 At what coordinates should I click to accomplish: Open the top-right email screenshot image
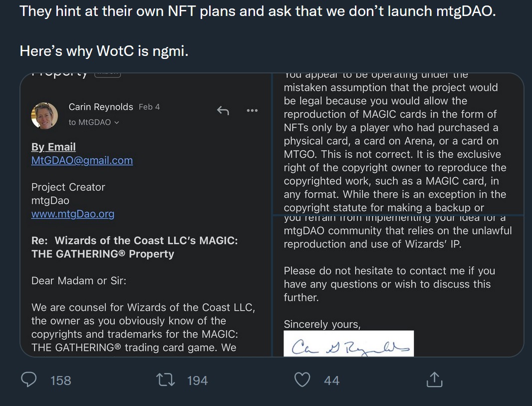(x=399, y=144)
